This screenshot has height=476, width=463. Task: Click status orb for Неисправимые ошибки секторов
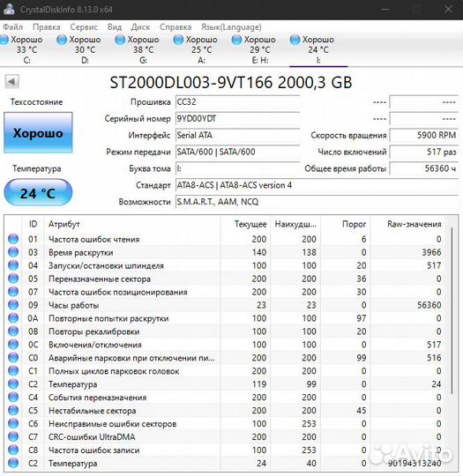tap(13, 423)
